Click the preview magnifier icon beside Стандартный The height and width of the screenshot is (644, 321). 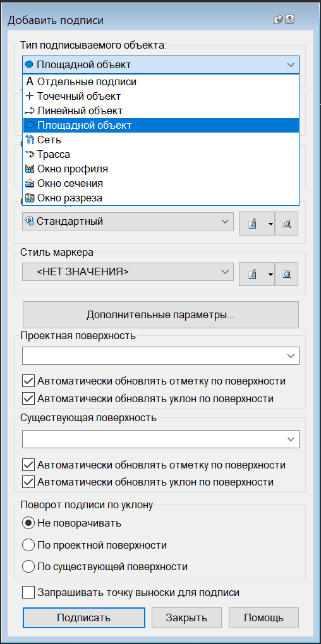pyautogui.click(x=287, y=224)
